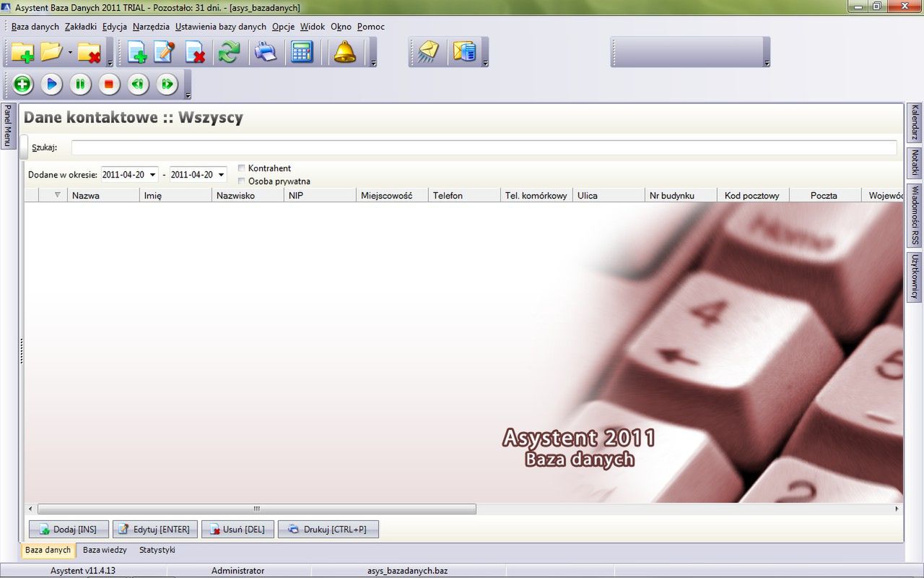The image size is (924, 578).
Task: Open the Widok menu
Action: [313, 27]
